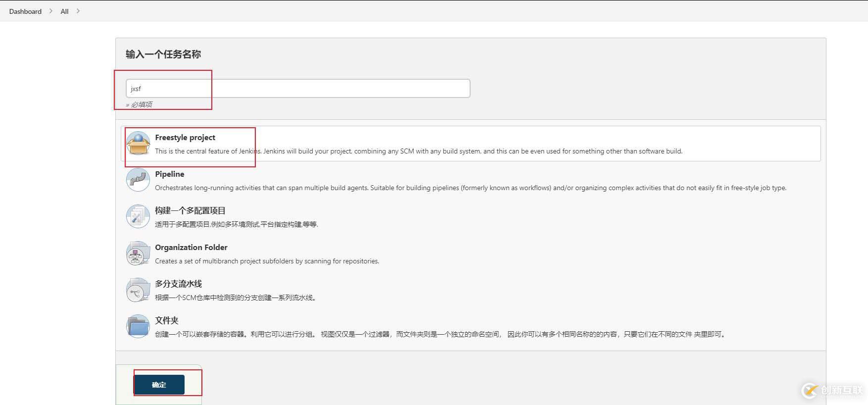Click the description "根据一个SCM仓库中检测到的分支"
This screenshot has width=868, height=405.
[236, 298]
